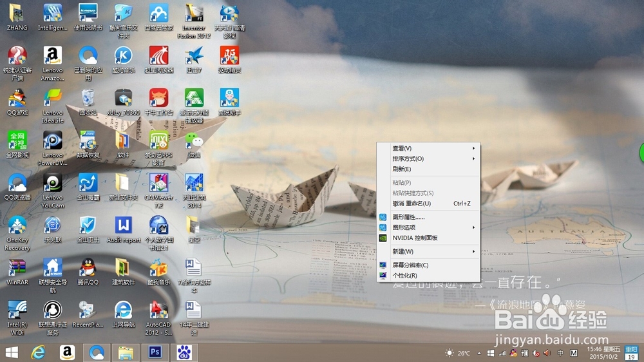
Task: Open OneKey Recovery shortcut
Action: coord(17,233)
